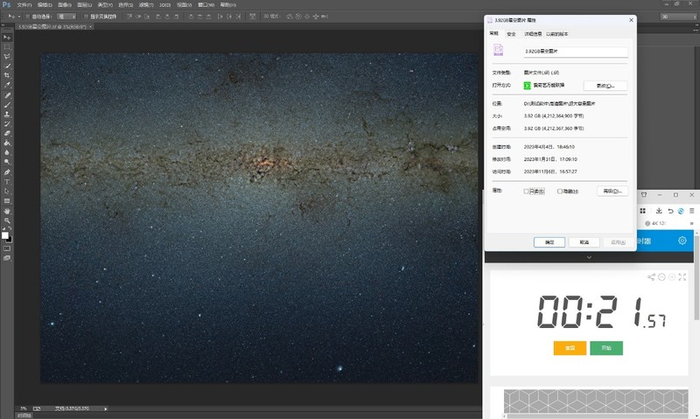Open the 文件 menu in Photoshop

pos(24,4)
